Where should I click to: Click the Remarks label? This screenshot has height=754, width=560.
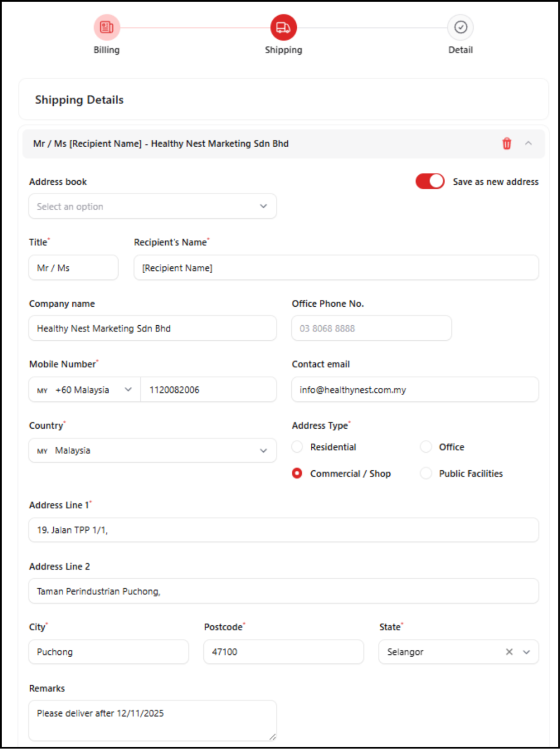pos(47,688)
